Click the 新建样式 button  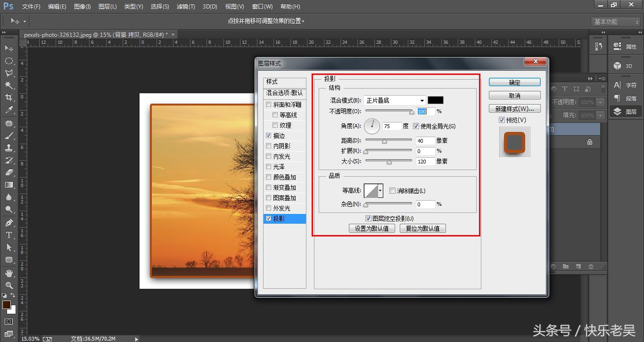pos(514,108)
